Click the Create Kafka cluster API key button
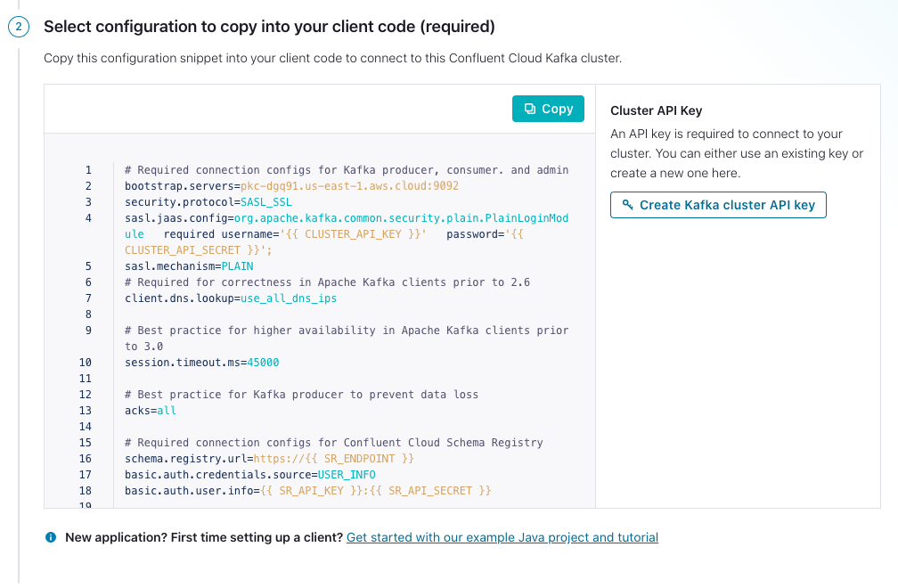This screenshot has width=898, height=588. [x=718, y=204]
